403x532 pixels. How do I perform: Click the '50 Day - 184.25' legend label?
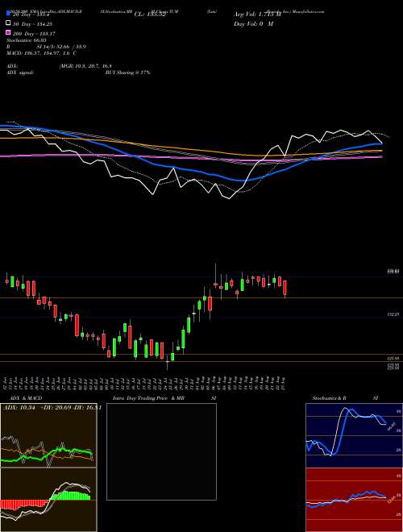[x=34, y=23]
